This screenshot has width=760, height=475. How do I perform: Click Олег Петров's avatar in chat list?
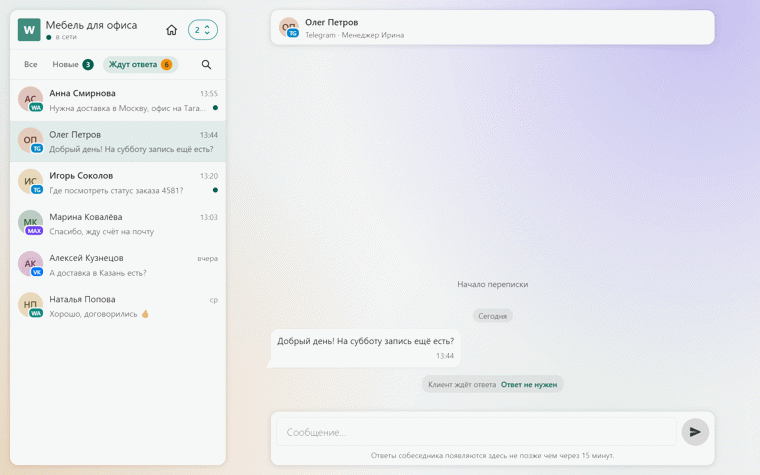31,141
